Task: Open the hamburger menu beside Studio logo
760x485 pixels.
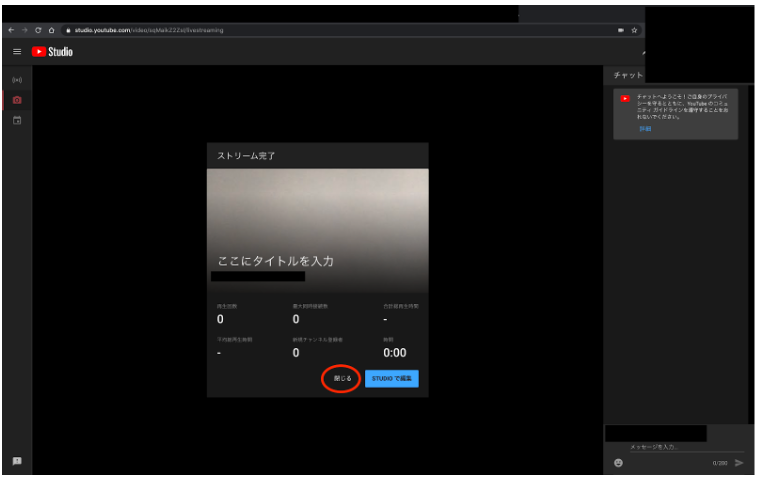Action: (17, 52)
